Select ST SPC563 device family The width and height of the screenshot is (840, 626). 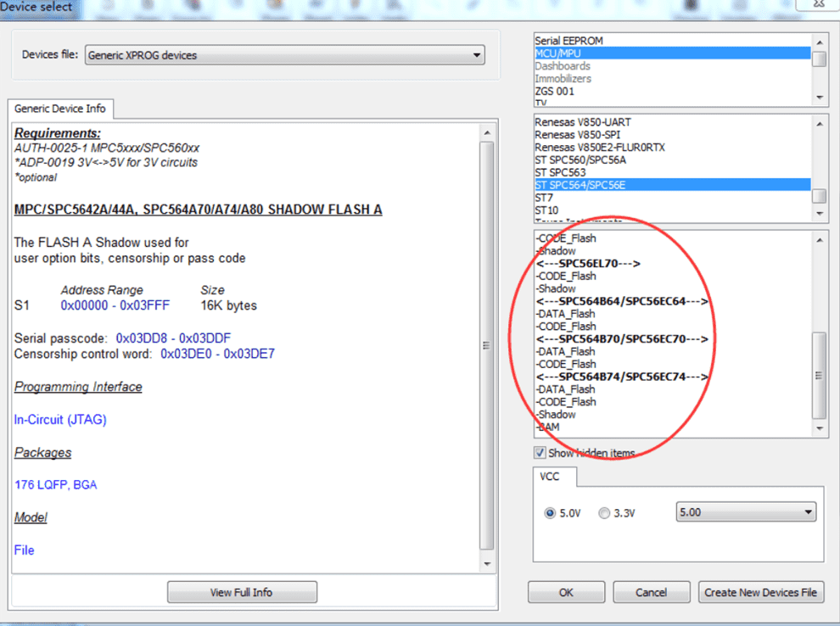click(672, 172)
